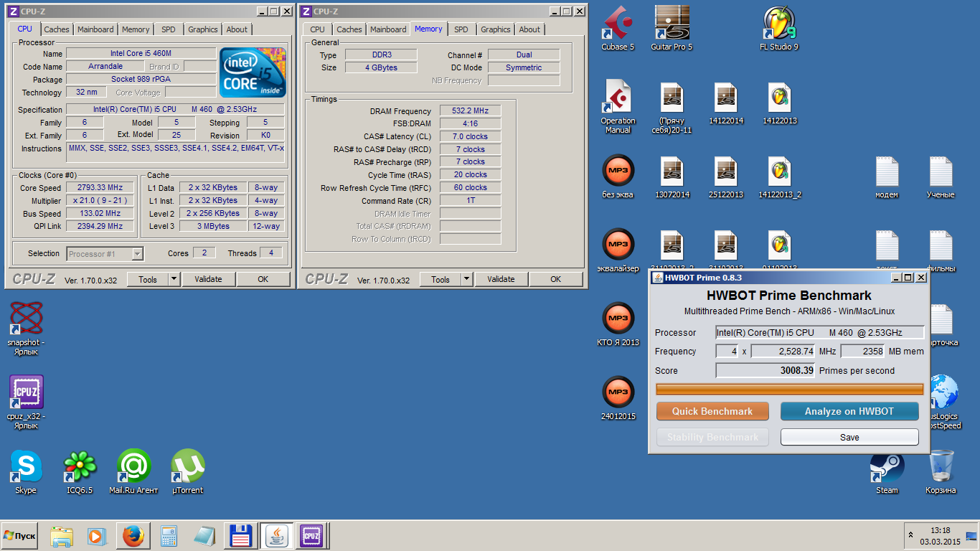Switch to Caches tab in processor CPU-Z window

pos(57,29)
